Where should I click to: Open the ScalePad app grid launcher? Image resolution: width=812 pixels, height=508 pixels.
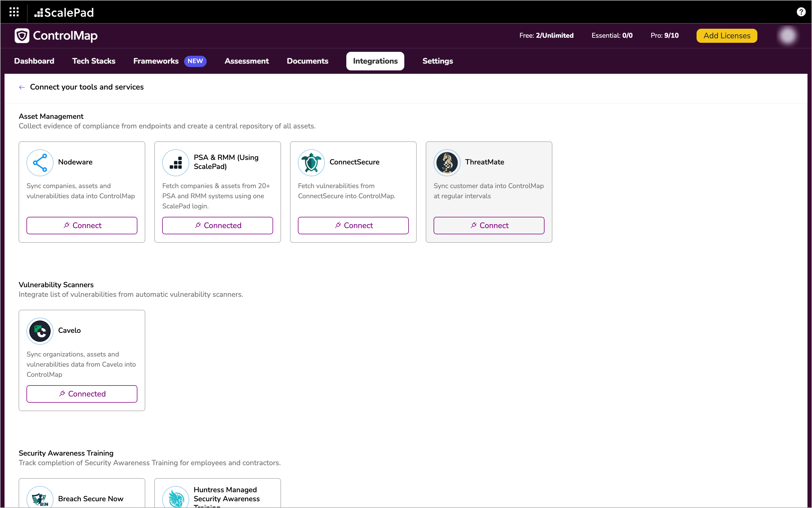point(14,12)
